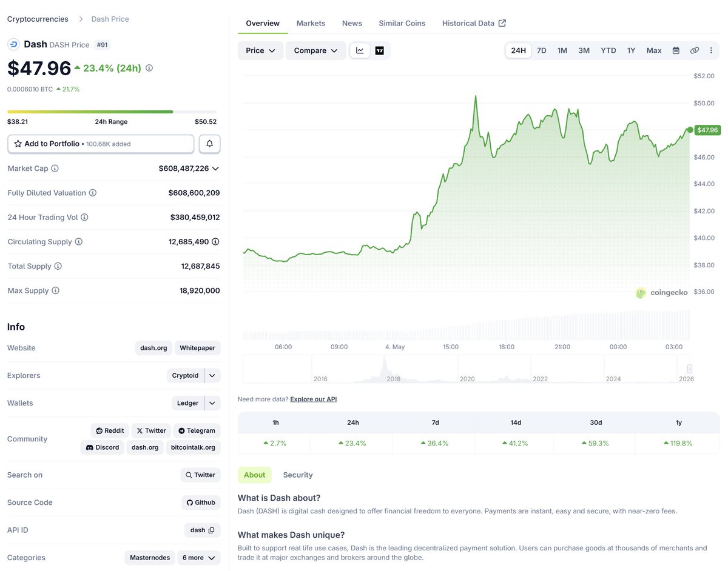
Task: Click info icon beside 12,685,490 value
Action: click(x=216, y=242)
